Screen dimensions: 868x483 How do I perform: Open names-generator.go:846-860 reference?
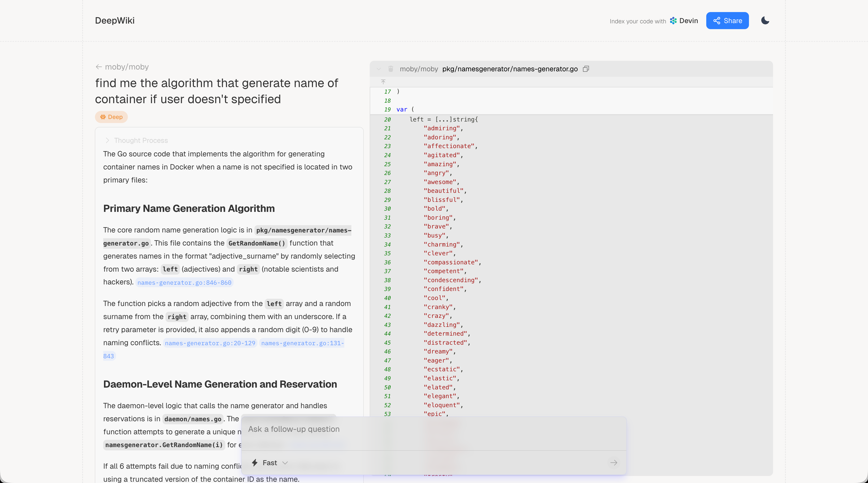click(x=184, y=283)
